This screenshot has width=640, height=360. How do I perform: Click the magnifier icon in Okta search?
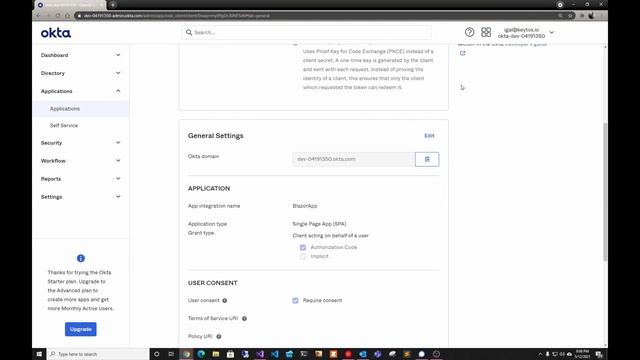189,32
